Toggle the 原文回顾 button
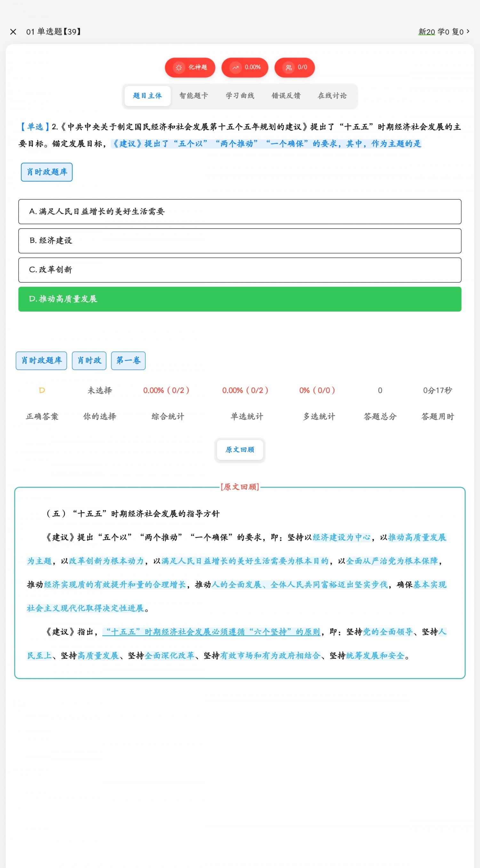Viewport: 480px width, 868px height. 240,450
